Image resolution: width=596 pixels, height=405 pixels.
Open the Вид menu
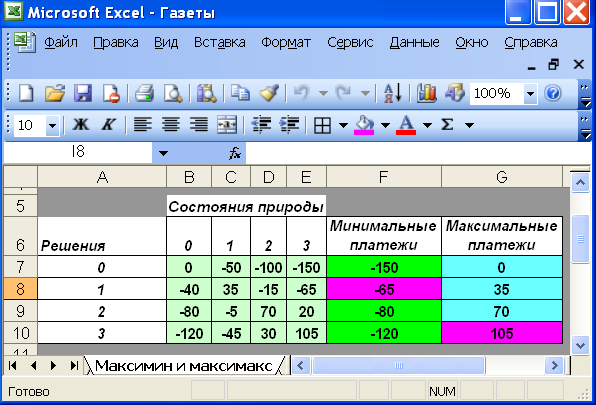[x=166, y=42]
